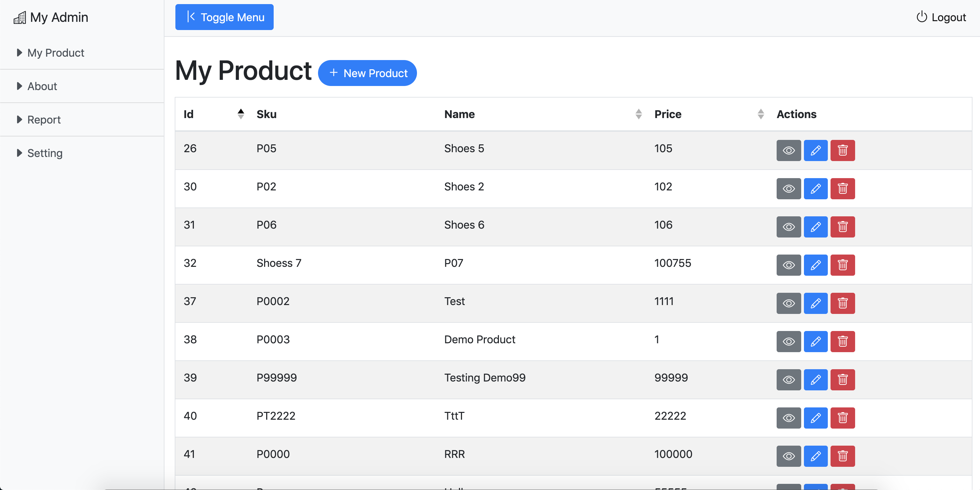The image size is (980, 490).
Task: Toggle visibility icon for Testing Demo99
Action: (789, 379)
